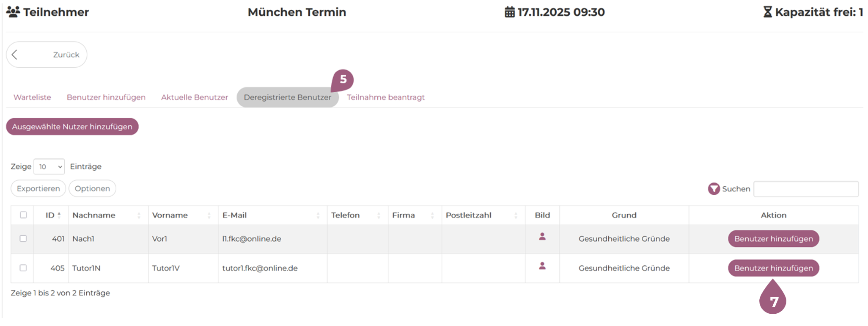The image size is (868, 326).
Task: Click profile picture icon for Nach1
Action: tap(542, 237)
